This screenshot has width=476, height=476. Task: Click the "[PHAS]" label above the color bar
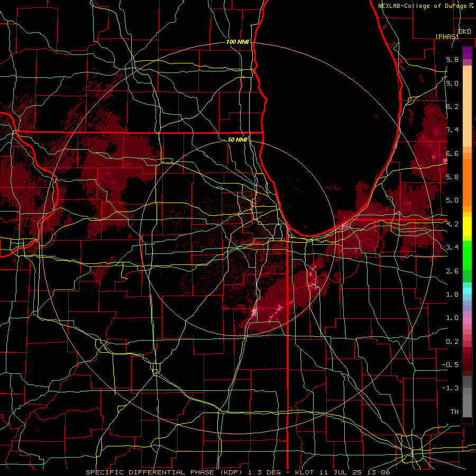point(447,36)
